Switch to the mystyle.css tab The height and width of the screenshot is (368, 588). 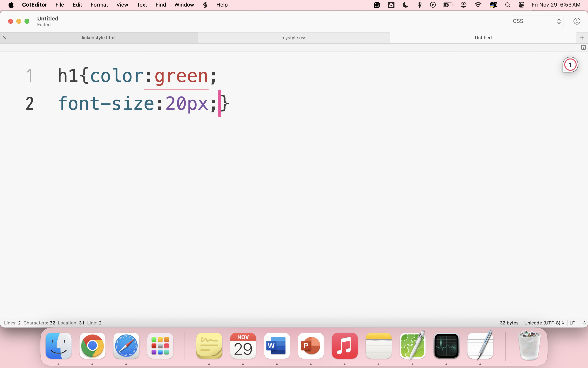tap(294, 38)
